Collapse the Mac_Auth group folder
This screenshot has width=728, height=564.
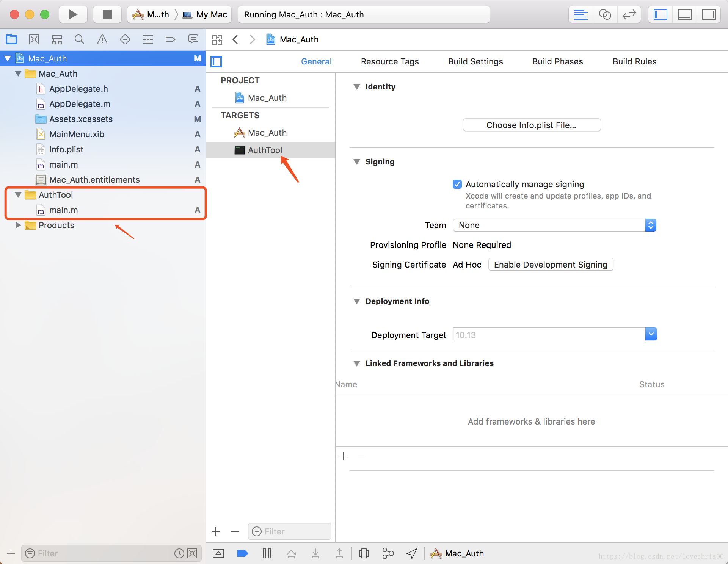pyautogui.click(x=18, y=74)
